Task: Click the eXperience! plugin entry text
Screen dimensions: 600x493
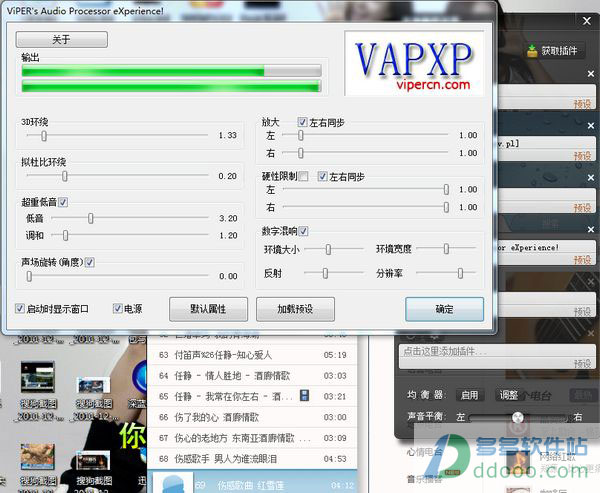Action: coord(528,248)
